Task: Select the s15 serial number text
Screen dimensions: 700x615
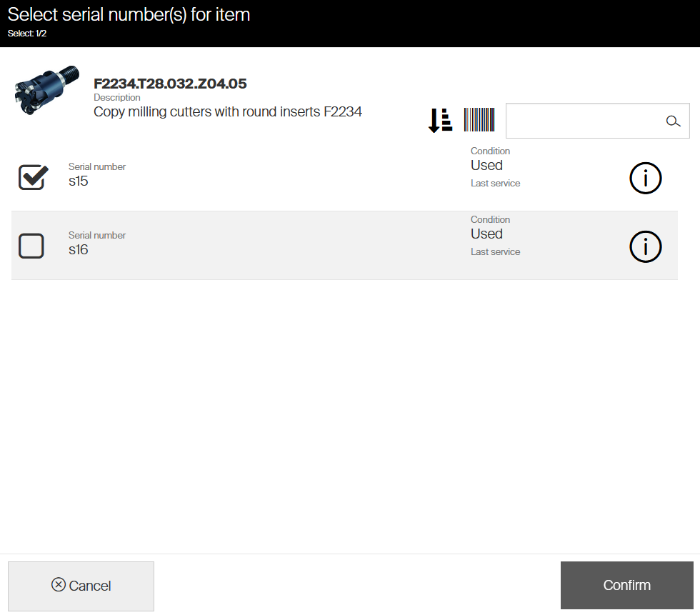Action: (79, 181)
